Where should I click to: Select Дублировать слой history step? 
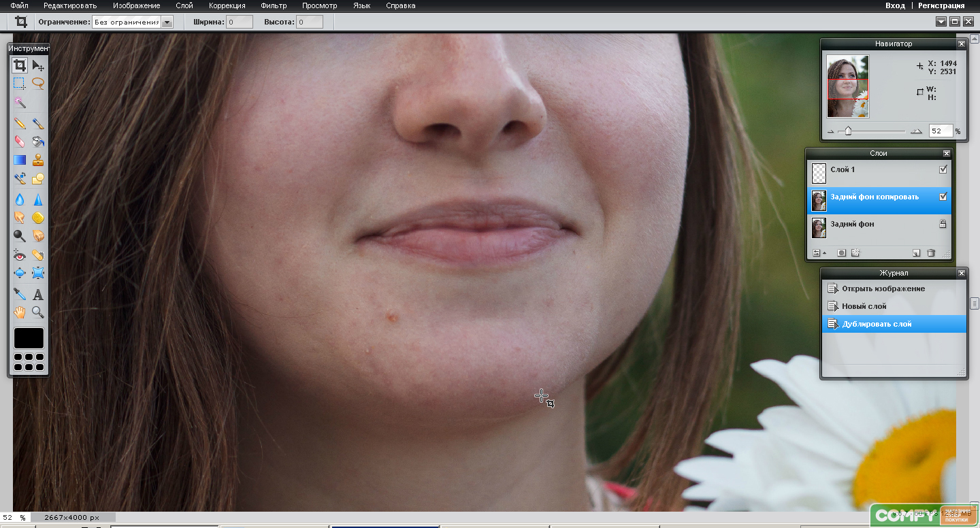coord(894,324)
